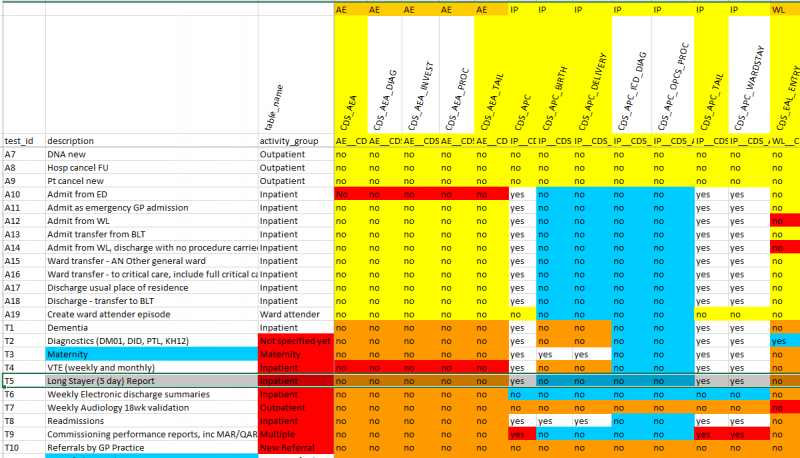Screen dimensions: 800x458
Task: Select the 'Long Stayer (5 day) Report' cell
Action: point(150,381)
